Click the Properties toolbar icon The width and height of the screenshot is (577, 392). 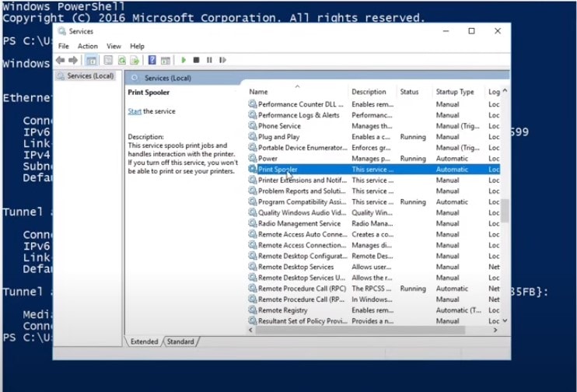point(108,60)
